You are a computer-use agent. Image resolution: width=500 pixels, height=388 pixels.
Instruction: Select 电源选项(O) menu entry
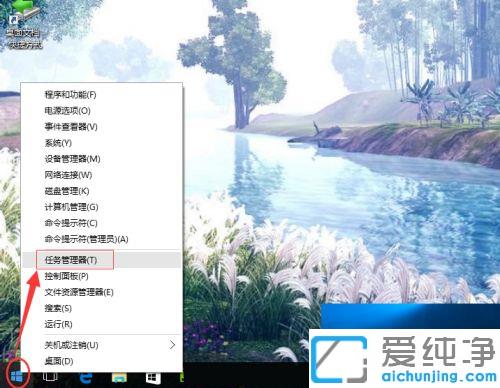point(102,111)
